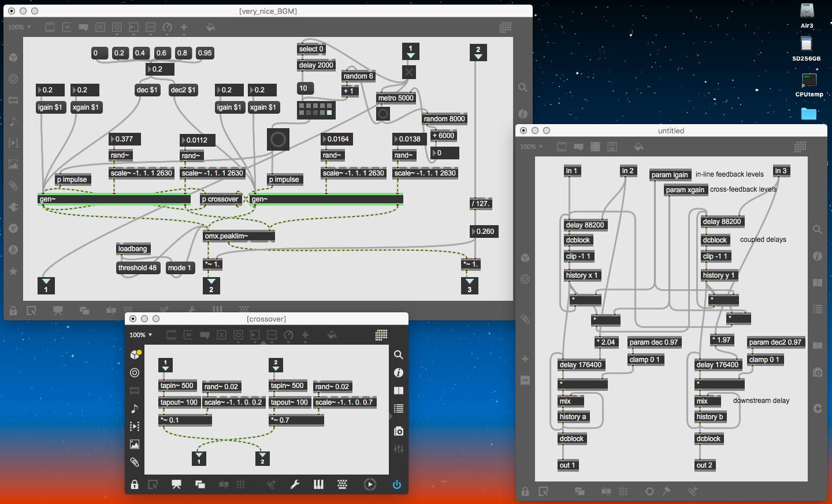
Task: Open the music note Audio browser in crossover
Action: tap(135, 409)
